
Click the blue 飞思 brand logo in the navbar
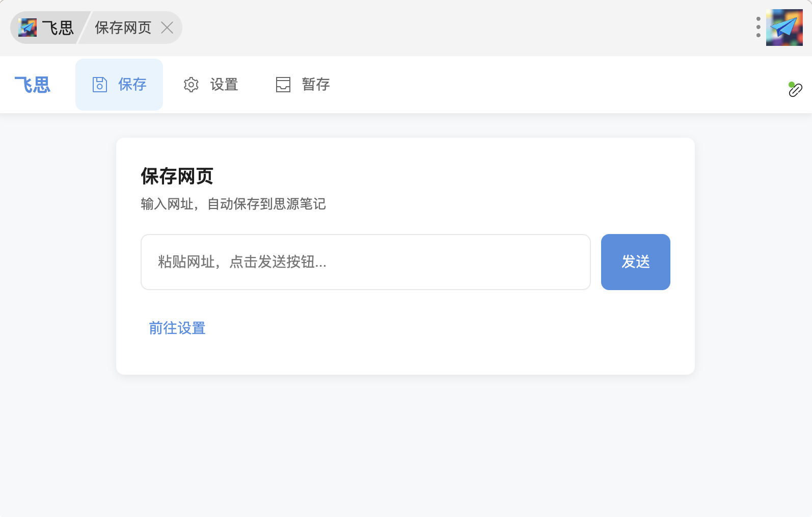point(33,85)
